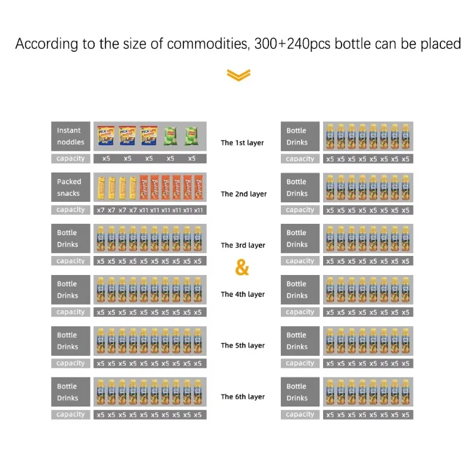Viewport: 476px width, 475px height.
Task: Click left Bottle Drinks label on 5th layer
Action: (71, 340)
